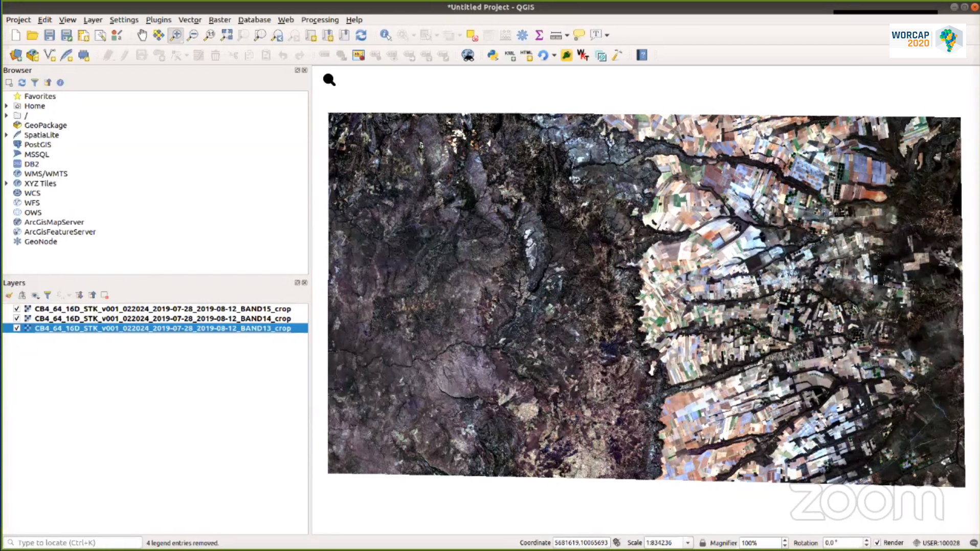Click the Zoom Full extent icon
Viewport: 980px width, 551px height.
(226, 35)
